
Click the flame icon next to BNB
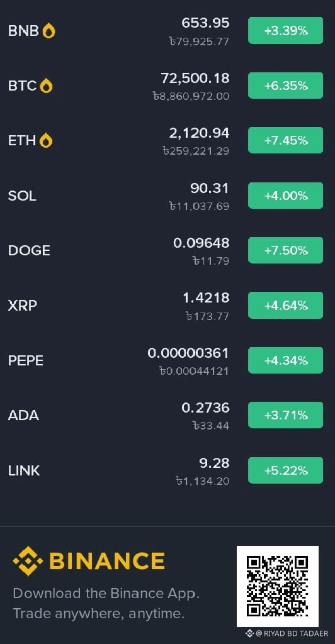(x=49, y=31)
